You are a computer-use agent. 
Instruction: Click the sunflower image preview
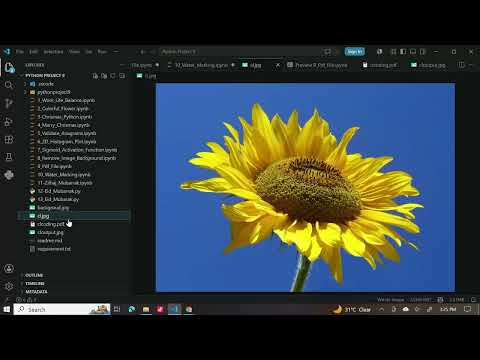pyautogui.click(x=305, y=187)
